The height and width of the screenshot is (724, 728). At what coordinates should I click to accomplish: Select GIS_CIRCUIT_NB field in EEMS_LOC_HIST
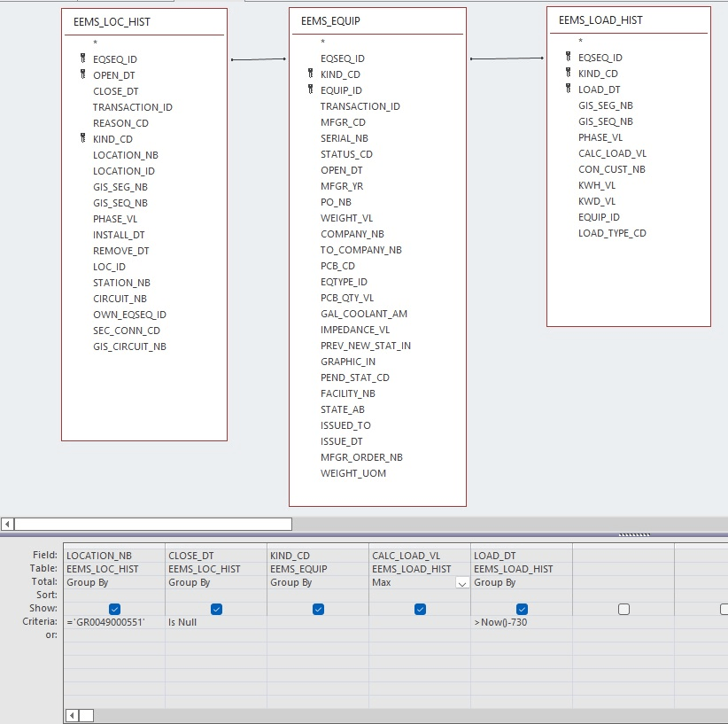(129, 346)
